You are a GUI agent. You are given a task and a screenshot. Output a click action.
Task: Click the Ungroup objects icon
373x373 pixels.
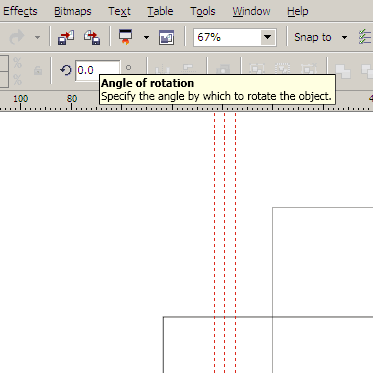tap(282, 69)
